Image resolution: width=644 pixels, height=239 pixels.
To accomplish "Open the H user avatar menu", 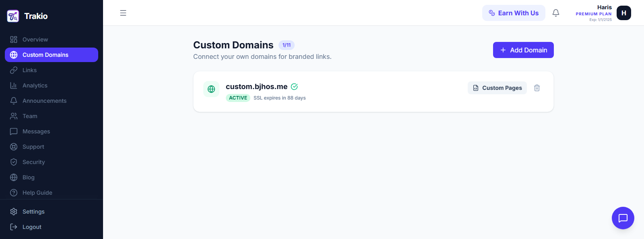I will click(x=624, y=13).
